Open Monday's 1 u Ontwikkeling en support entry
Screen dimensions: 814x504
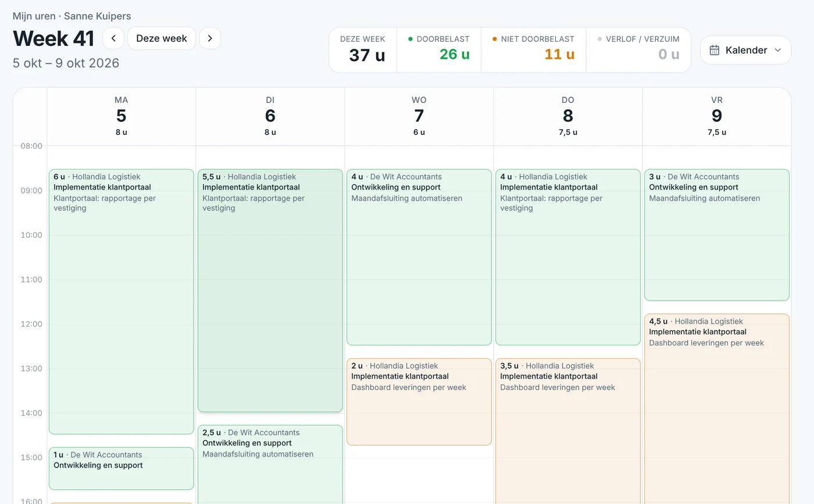coord(122,468)
